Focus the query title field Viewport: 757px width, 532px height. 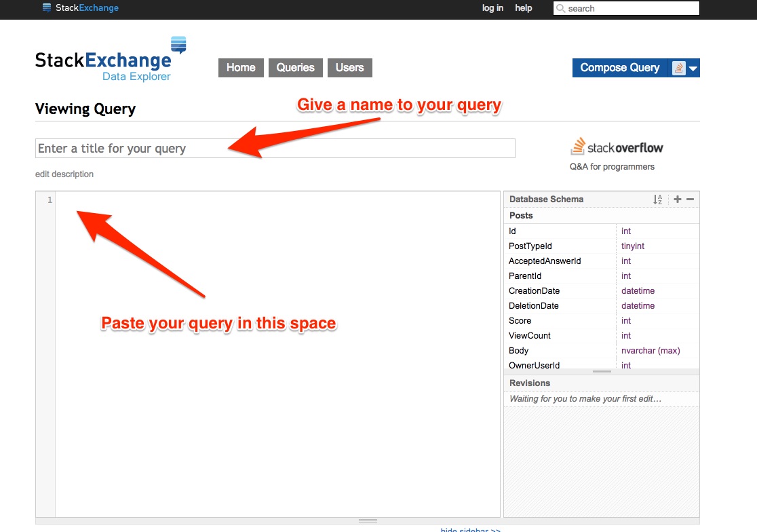(275, 148)
